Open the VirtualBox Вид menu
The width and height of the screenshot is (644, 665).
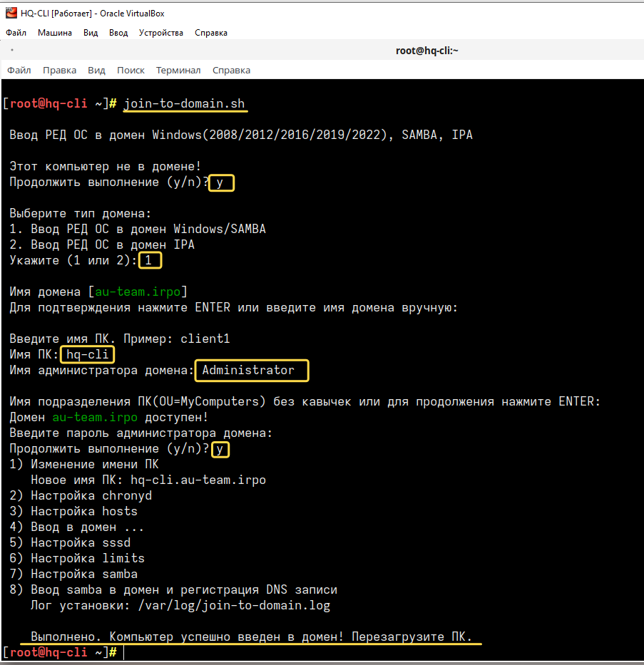point(91,33)
